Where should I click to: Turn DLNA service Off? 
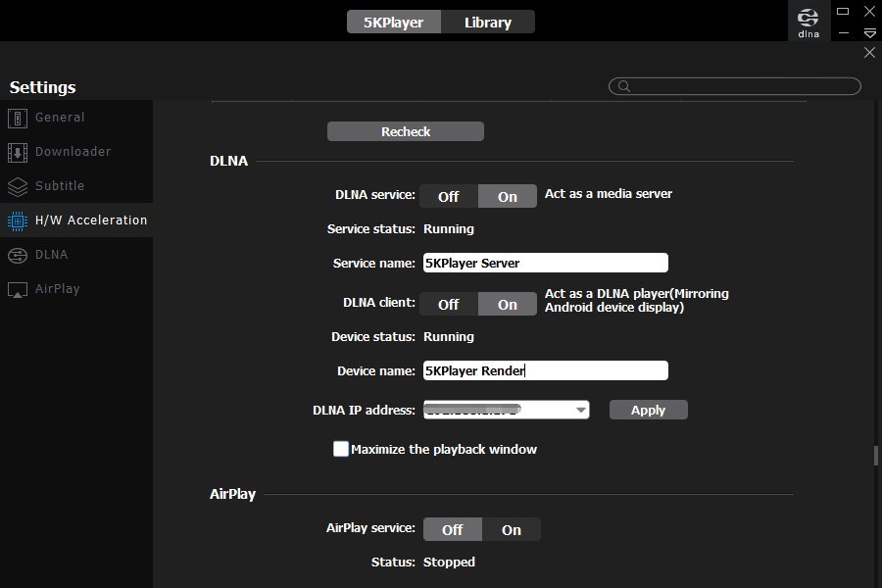click(449, 196)
